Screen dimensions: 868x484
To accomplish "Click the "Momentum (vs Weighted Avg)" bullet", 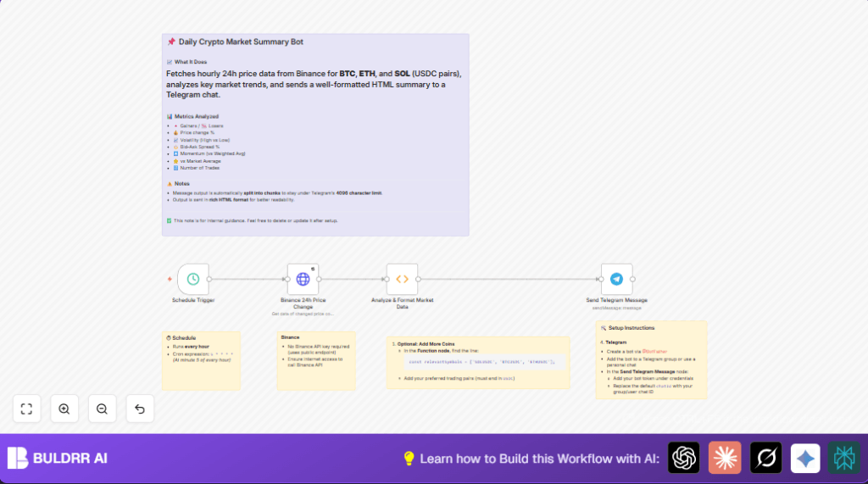I will pyautogui.click(x=213, y=153).
